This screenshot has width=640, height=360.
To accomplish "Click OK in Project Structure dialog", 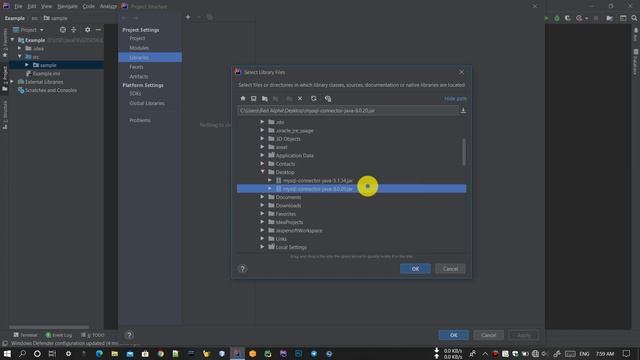I will click(x=453, y=335).
